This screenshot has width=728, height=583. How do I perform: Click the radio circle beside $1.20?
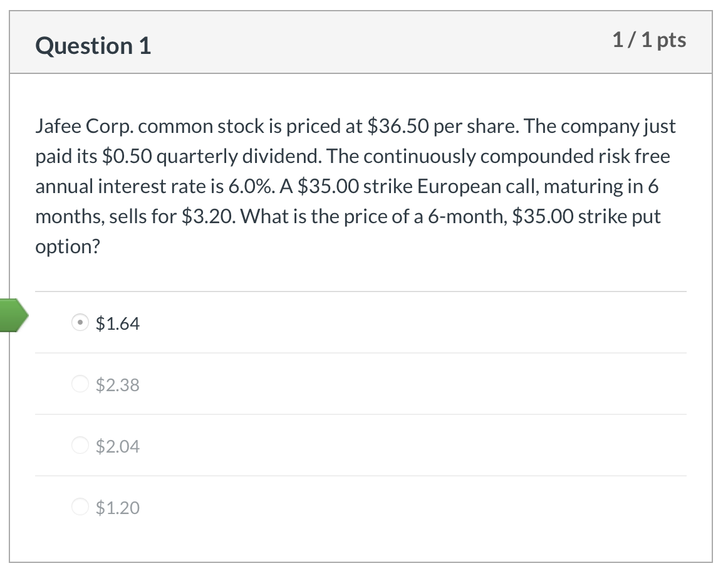pyautogui.click(x=80, y=507)
